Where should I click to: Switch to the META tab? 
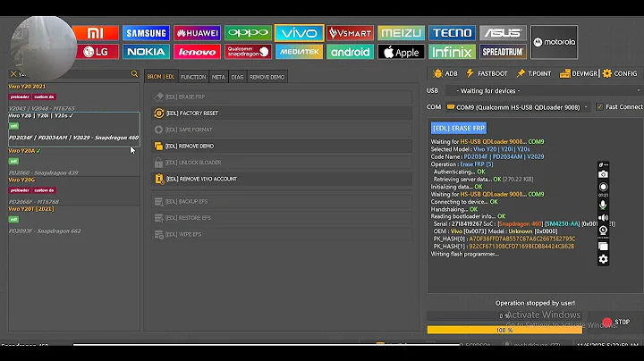point(218,77)
